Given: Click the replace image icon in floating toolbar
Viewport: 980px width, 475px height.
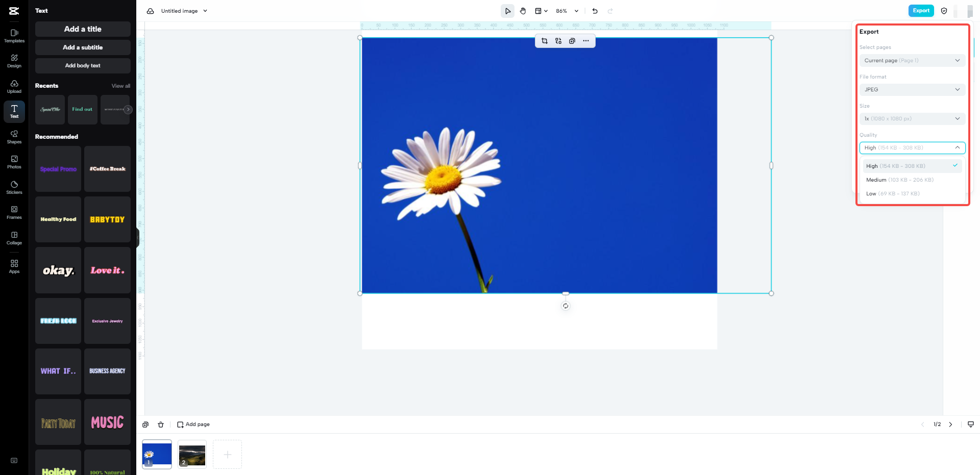Looking at the screenshot, I should [x=558, y=41].
